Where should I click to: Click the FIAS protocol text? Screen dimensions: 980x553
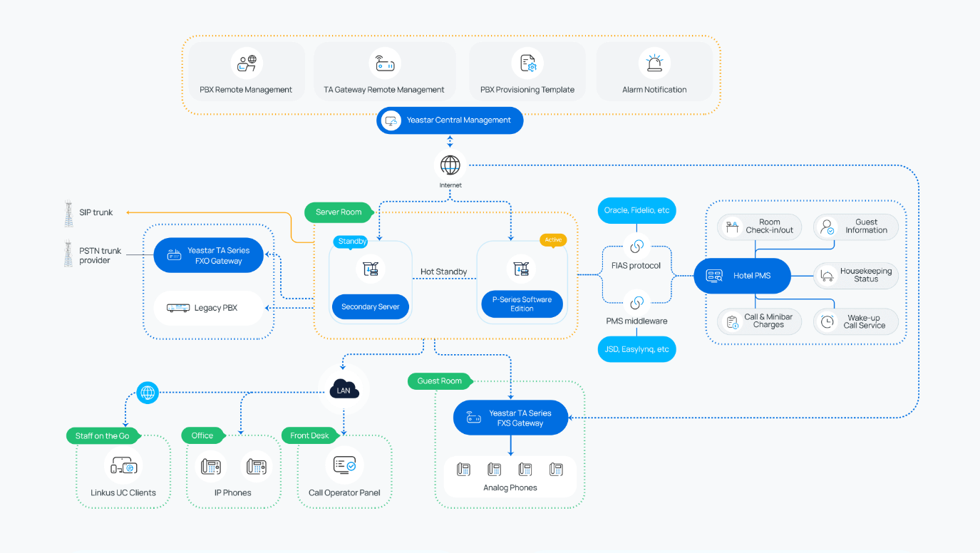click(x=636, y=266)
